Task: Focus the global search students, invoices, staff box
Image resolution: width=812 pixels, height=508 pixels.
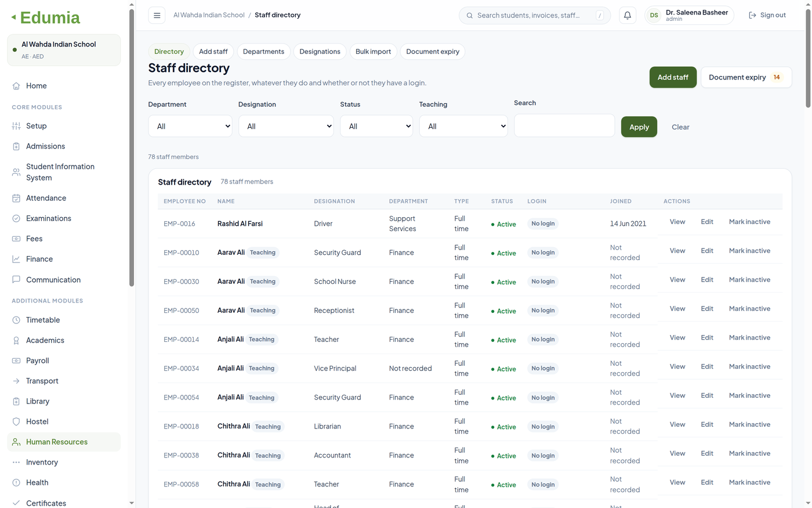Action: [534, 15]
